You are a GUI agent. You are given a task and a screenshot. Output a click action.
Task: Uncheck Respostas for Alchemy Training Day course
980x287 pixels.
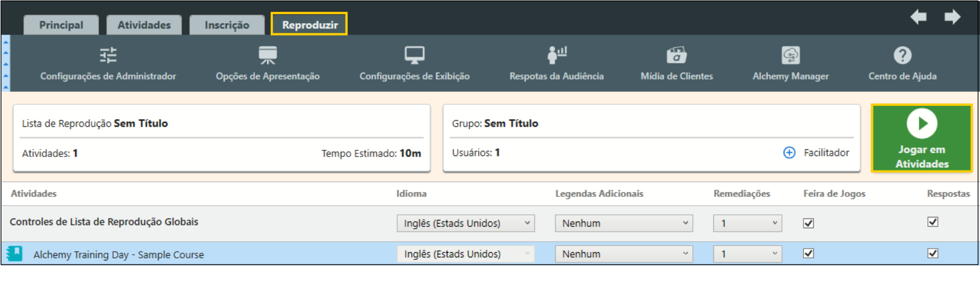(932, 253)
